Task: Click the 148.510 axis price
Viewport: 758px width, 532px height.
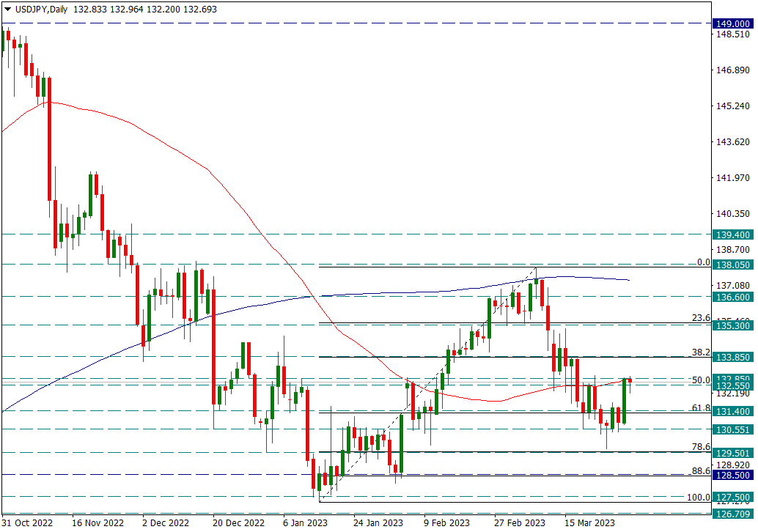Action: pos(733,34)
